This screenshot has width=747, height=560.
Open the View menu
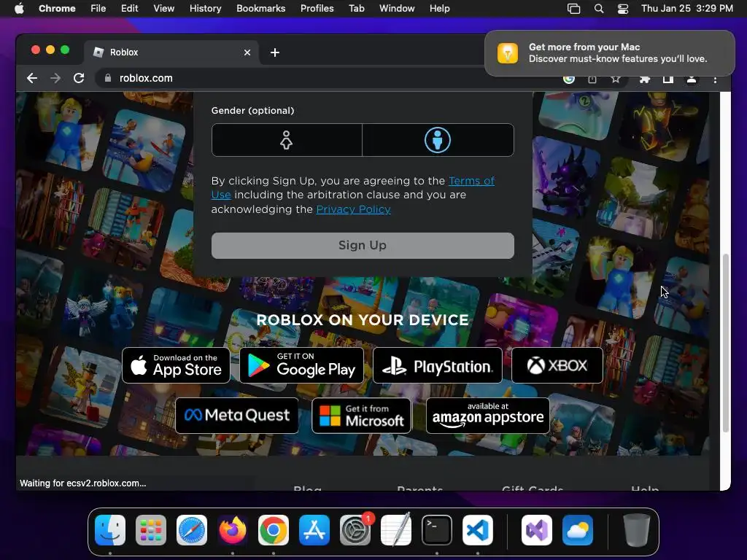coord(163,9)
